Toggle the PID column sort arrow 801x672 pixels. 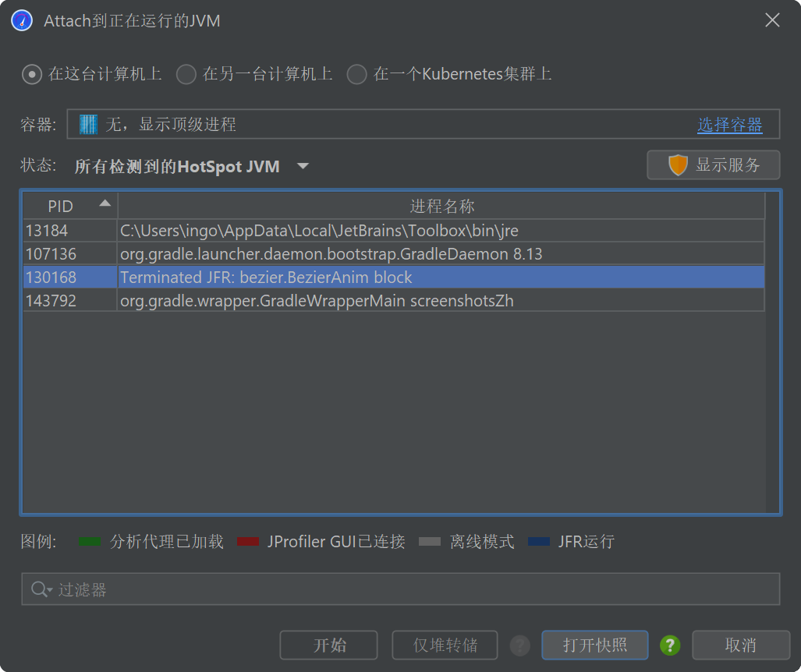[105, 203]
